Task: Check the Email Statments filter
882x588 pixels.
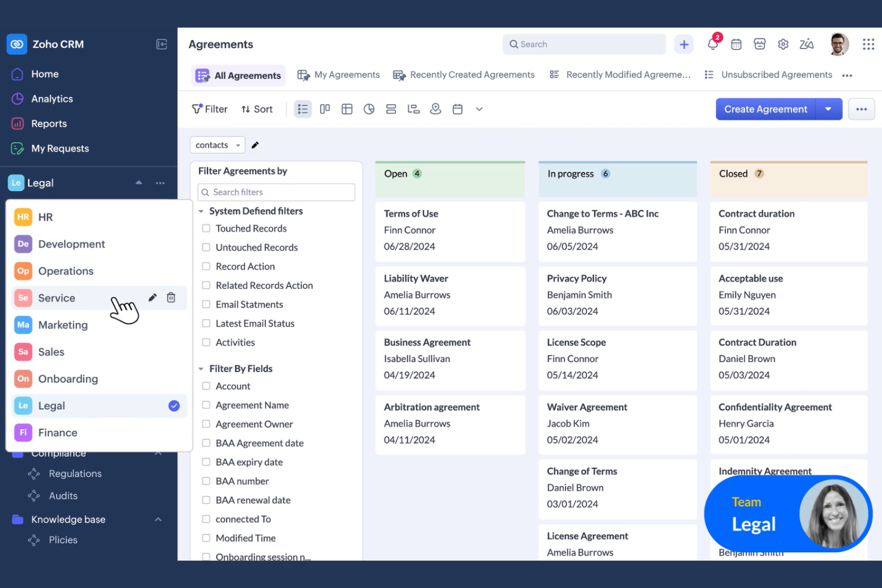Action: (x=206, y=304)
